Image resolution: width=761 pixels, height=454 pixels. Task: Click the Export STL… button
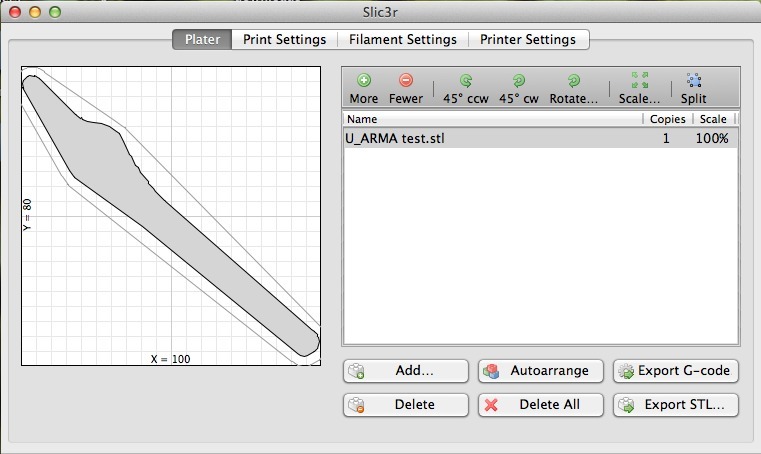[x=676, y=405]
